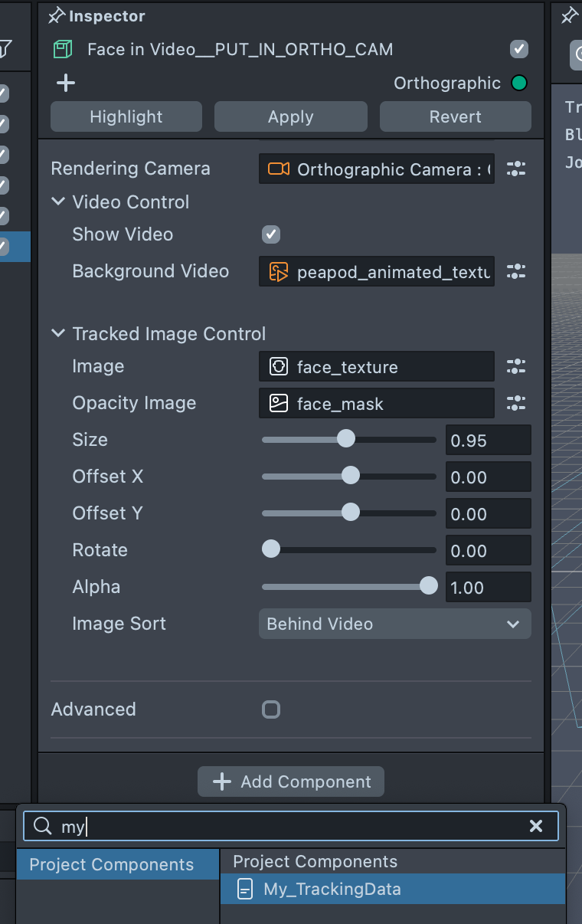Select the My_TrackingData component
Viewport: 582px width, 924px height.
[x=332, y=890]
